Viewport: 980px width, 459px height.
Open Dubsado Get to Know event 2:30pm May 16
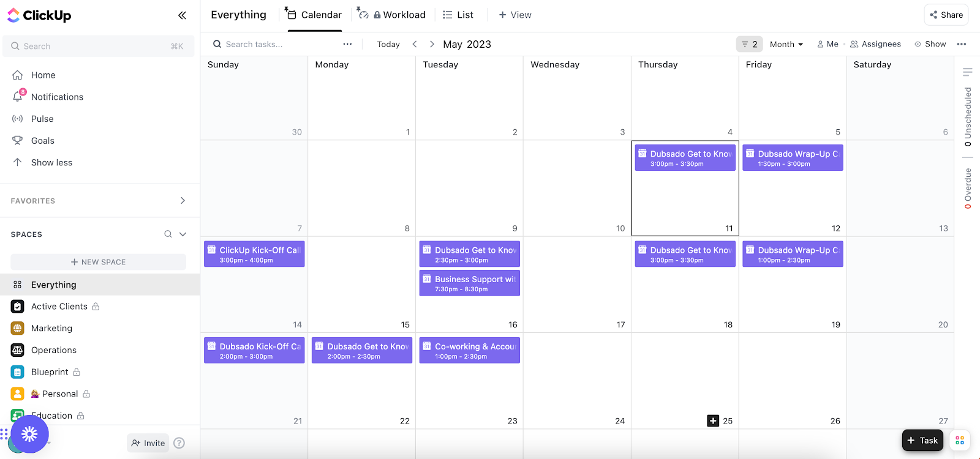tap(469, 254)
